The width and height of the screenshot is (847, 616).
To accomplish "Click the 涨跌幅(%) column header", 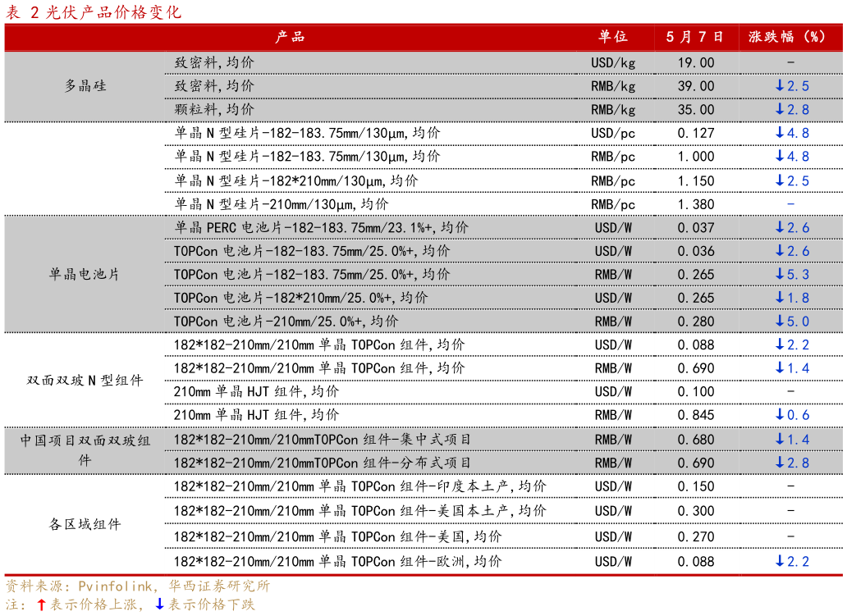I will point(789,37).
